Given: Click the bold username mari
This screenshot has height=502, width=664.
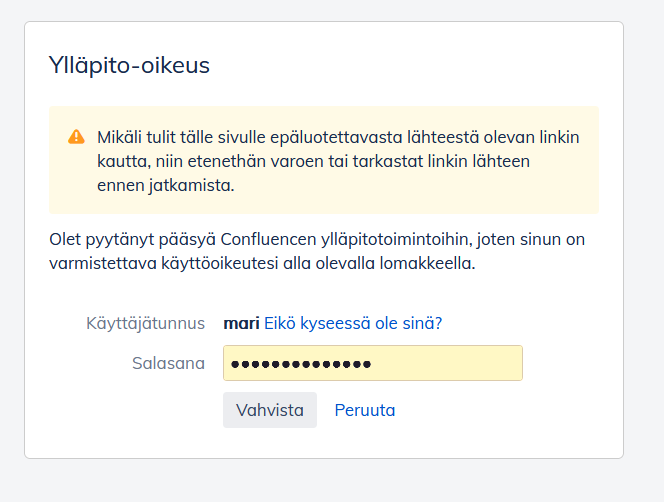Looking at the screenshot, I should pyautogui.click(x=240, y=323).
